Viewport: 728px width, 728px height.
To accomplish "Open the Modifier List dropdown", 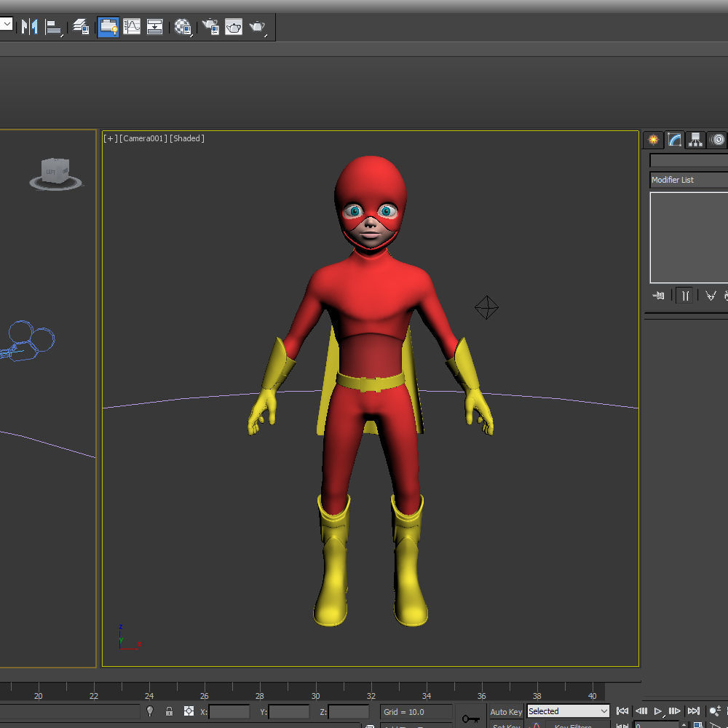I will coord(689,180).
